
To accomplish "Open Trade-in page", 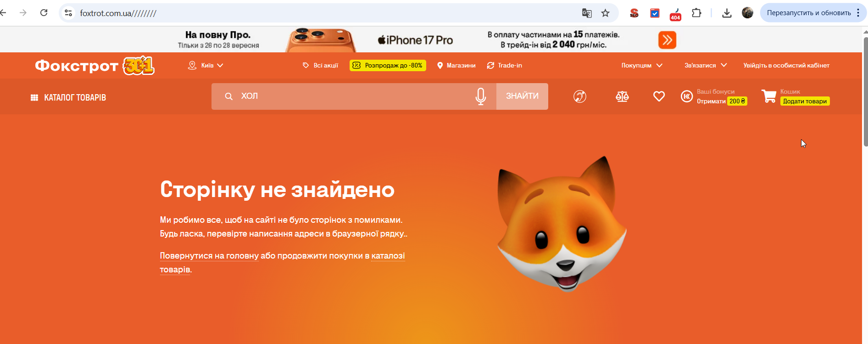I will click(504, 66).
